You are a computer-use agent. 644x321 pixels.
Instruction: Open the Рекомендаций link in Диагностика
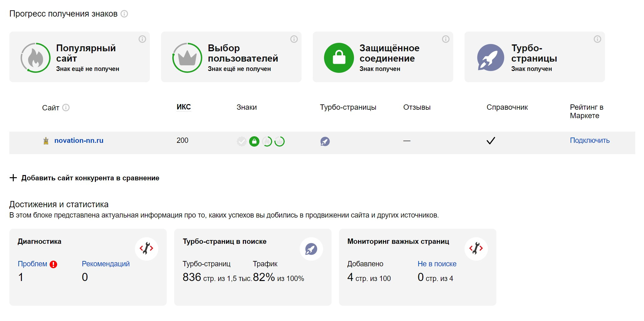tap(106, 264)
